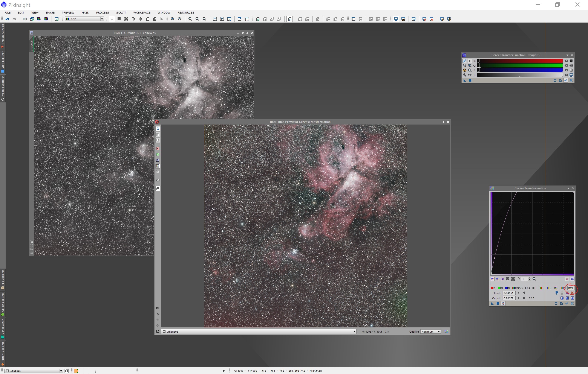Open the MASK menu
The height and width of the screenshot is (374, 588).
pos(85,13)
